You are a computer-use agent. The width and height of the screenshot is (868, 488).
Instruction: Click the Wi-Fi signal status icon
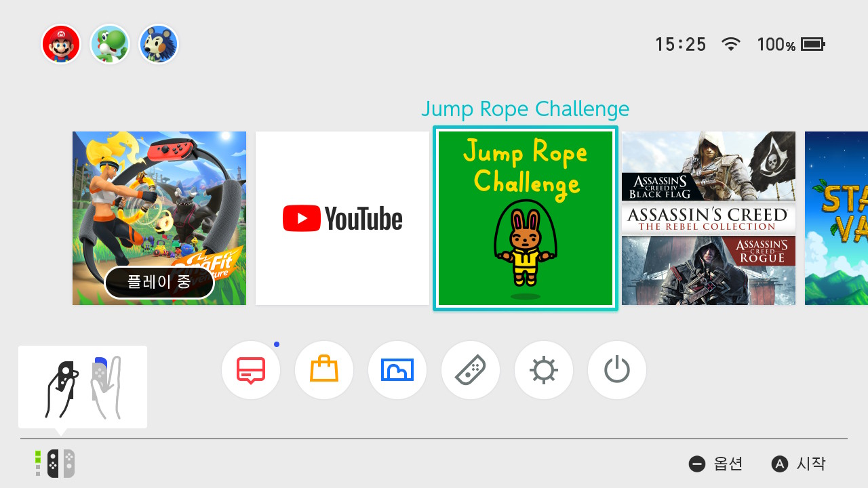(x=730, y=44)
